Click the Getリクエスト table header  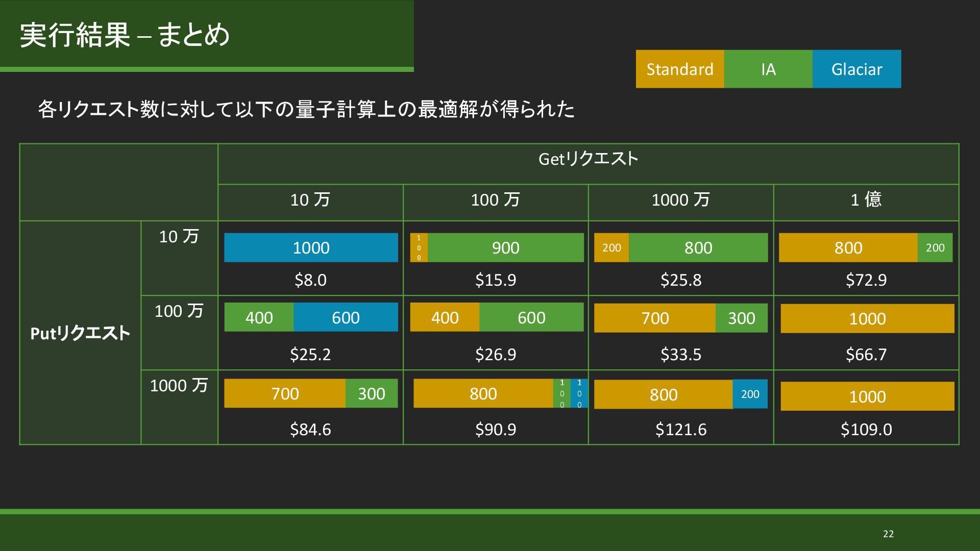pos(588,159)
